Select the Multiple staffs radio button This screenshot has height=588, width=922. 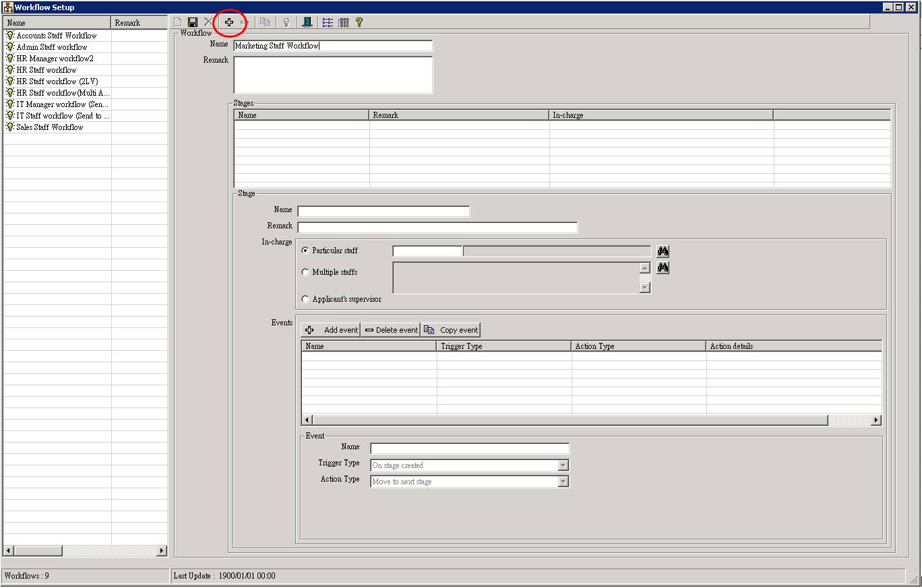305,272
